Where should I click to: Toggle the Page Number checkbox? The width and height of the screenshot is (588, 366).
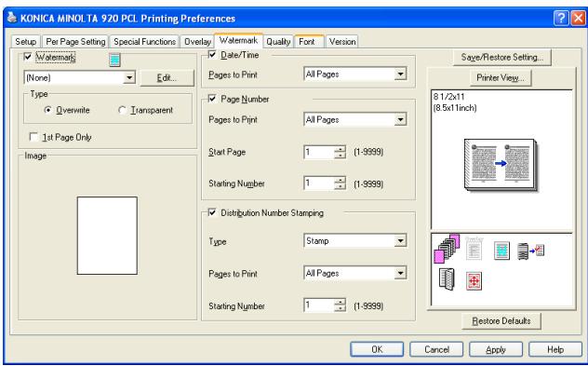point(212,99)
